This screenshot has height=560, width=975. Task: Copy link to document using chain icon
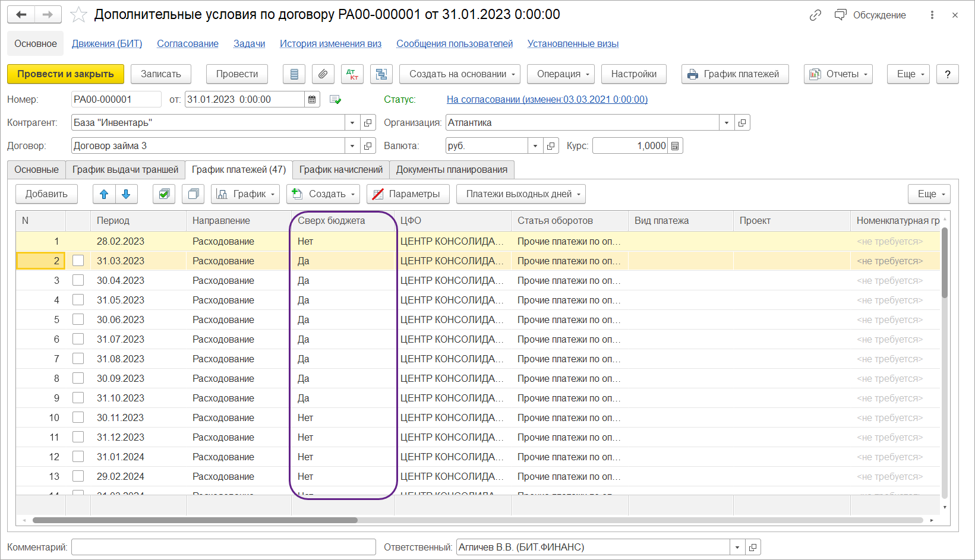[x=815, y=15]
